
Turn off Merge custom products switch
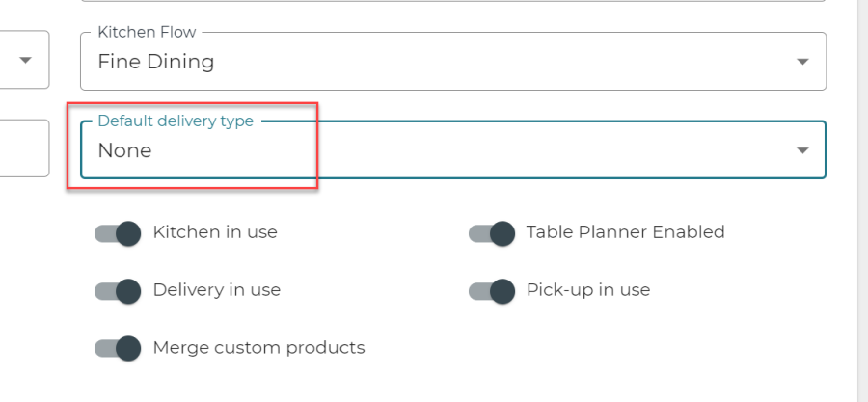[118, 348]
